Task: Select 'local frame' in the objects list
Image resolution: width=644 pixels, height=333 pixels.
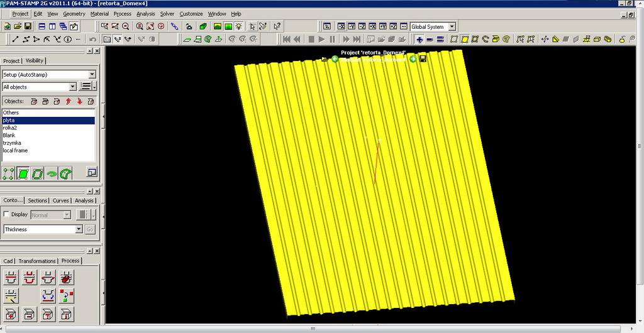Action: tap(48, 151)
